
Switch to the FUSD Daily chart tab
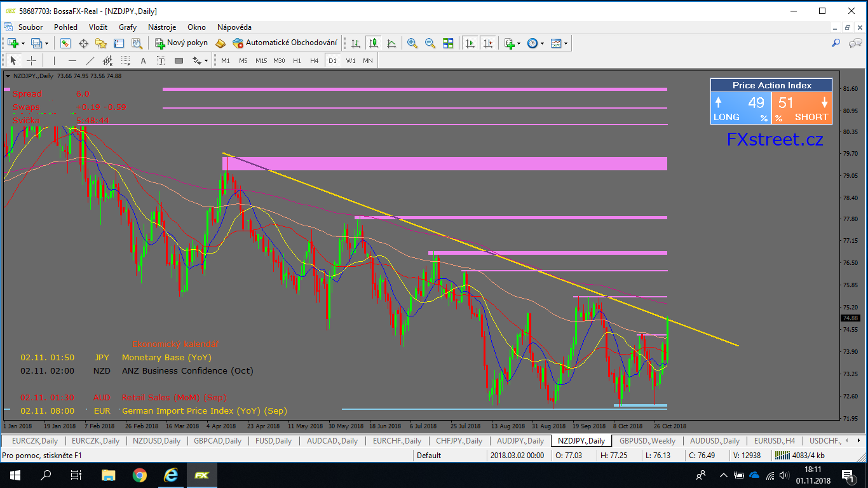273,441
